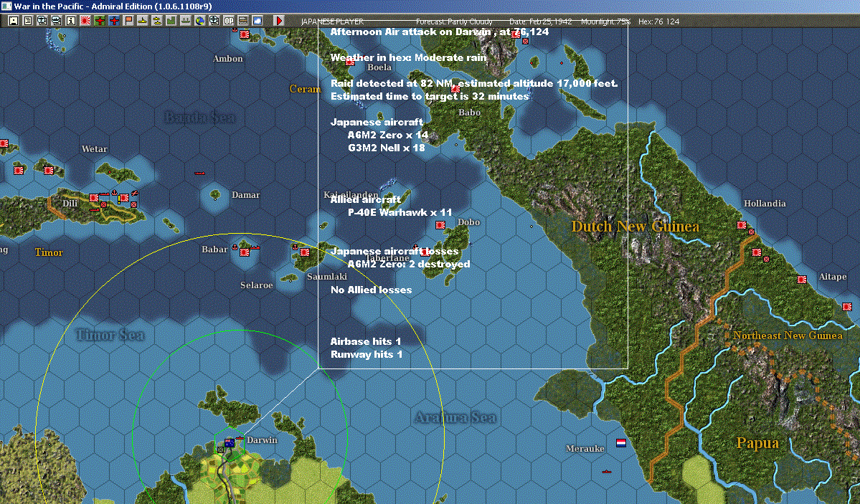The image size is (860, 504).
Task: Select the Japanese flag base at Babar
Action: point(245,252)
